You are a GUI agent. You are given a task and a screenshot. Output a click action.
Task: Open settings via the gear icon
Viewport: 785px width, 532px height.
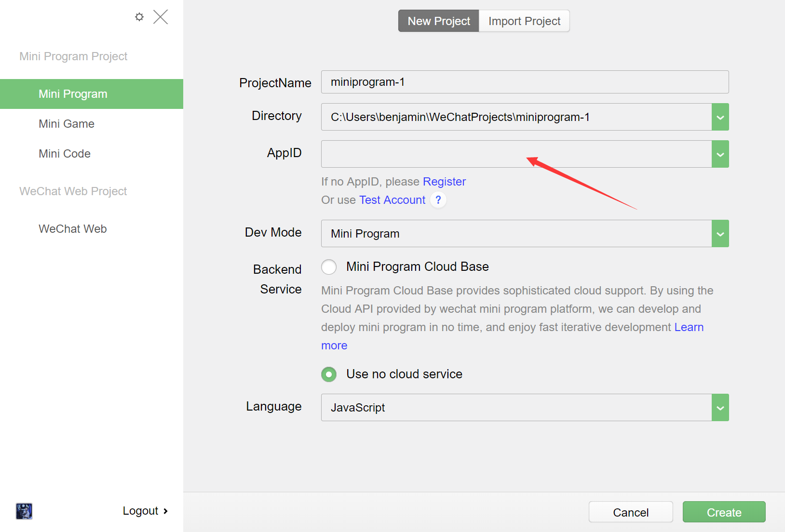[x=139, y=17]
